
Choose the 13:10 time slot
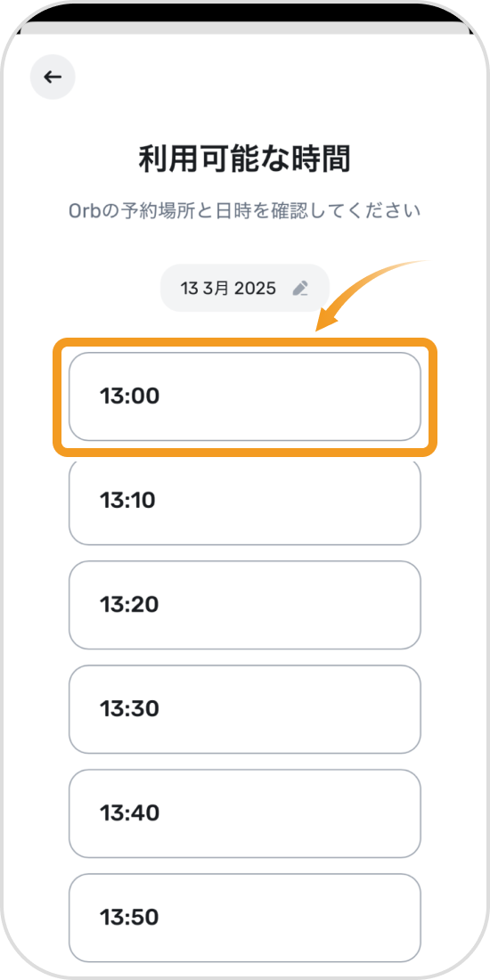pyautogui.click(x=245, y=501)
